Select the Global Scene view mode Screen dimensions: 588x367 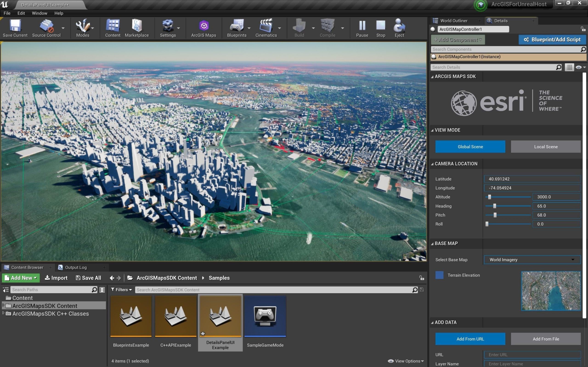coord(470,147)
